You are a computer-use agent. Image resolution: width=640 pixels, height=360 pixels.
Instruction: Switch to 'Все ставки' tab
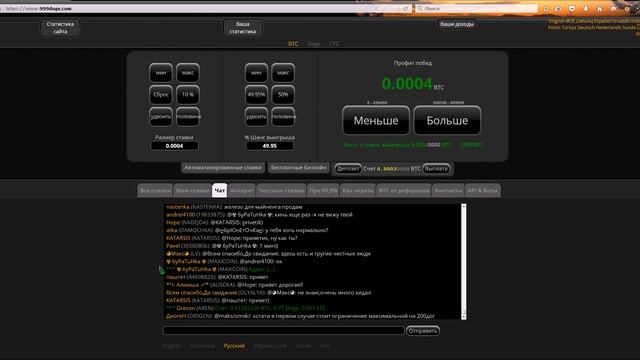tap(155, 191)
